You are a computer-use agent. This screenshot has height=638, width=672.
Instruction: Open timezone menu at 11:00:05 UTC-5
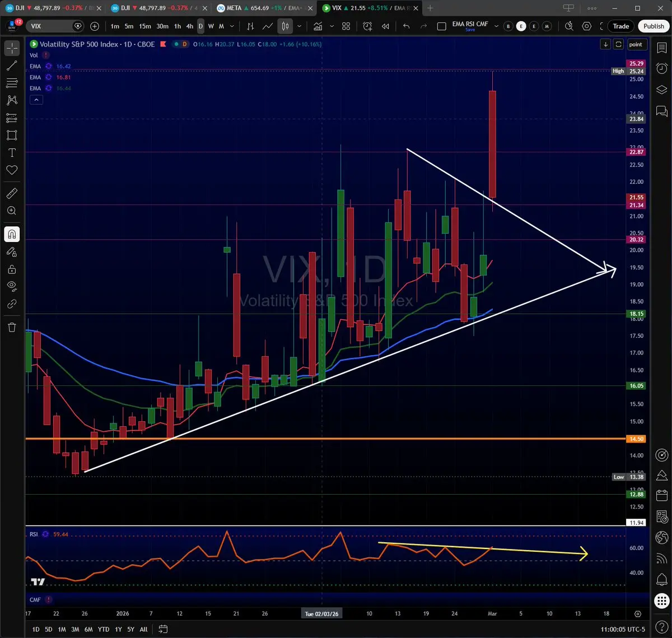tap(623, 629)
